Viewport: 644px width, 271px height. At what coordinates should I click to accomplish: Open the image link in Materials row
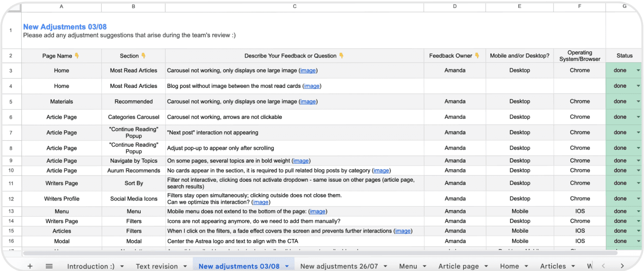308,102
